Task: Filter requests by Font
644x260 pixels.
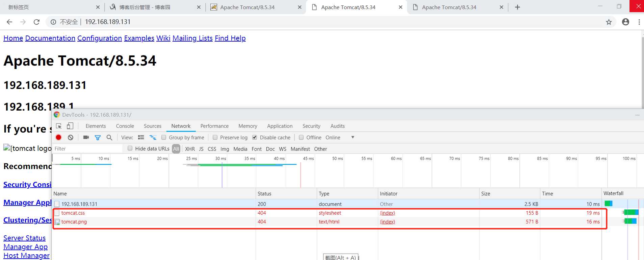Action: tap(257, 149)
